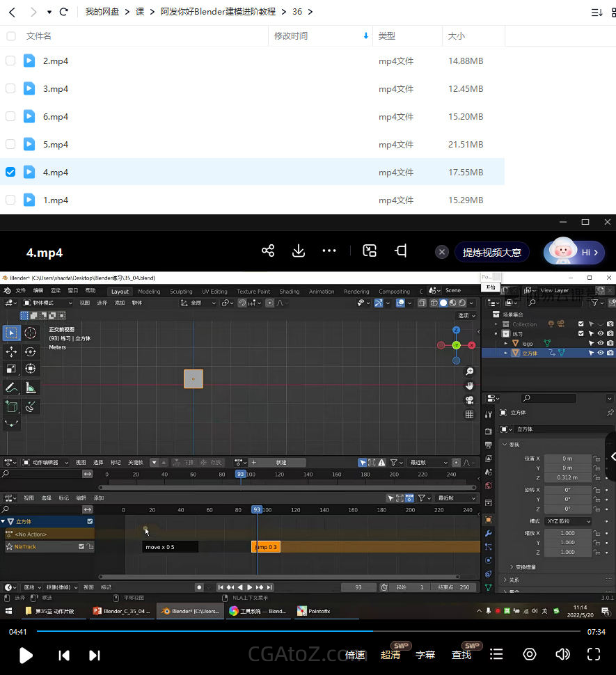
Task: Open the sort order dropdown
Action: 597,12
